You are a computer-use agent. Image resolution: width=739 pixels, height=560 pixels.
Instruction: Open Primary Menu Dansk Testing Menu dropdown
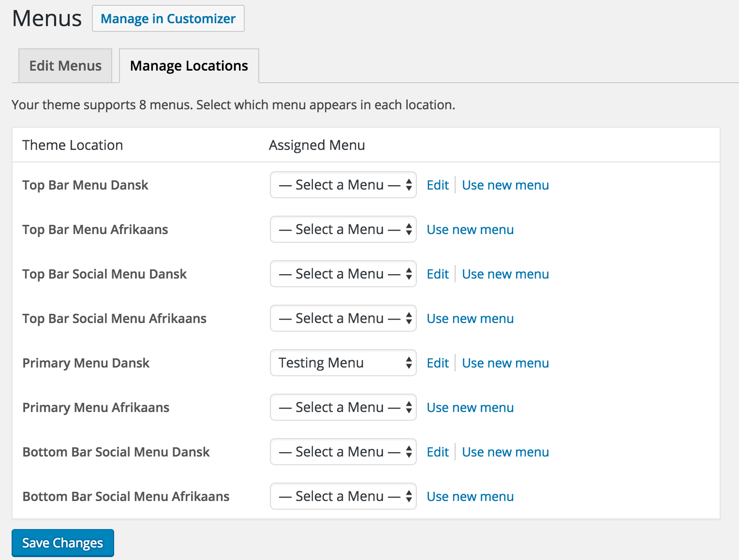343,363
